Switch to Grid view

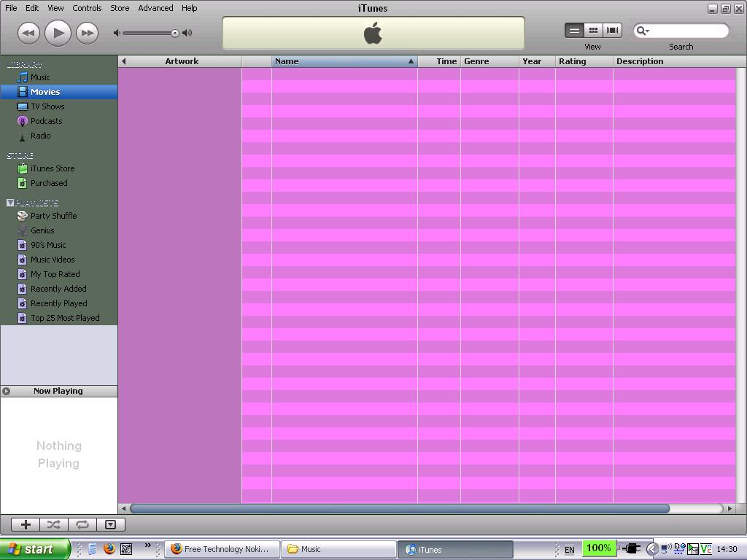593,31
